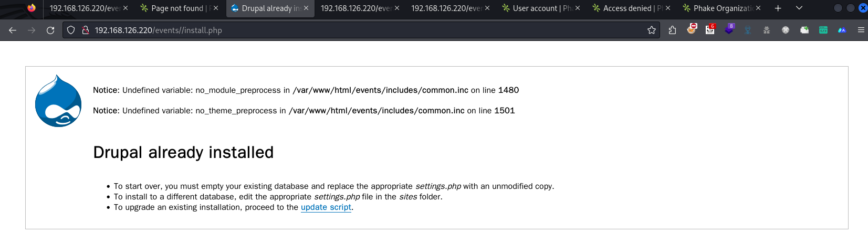This screenshot has height=233, width=868.
Task: Close the browser window with blue X
Action: [x=863, y=8]
